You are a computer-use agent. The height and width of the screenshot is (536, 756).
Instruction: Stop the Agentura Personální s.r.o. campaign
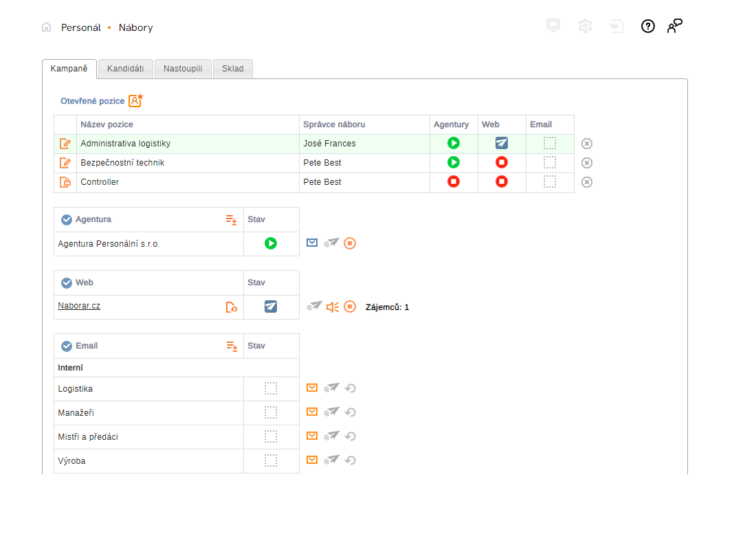click(350, 243)
